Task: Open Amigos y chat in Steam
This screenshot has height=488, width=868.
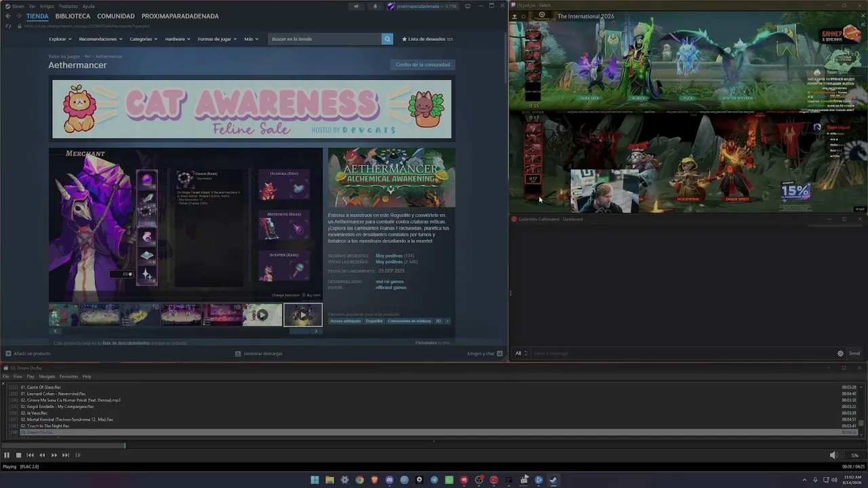Action: click(x=484, y=353)
